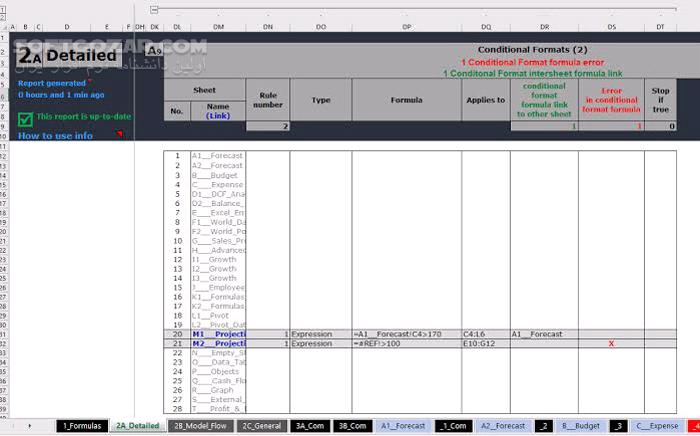
Task: Open the A1_Forecast sheet tab
Action: click(403, 426)
